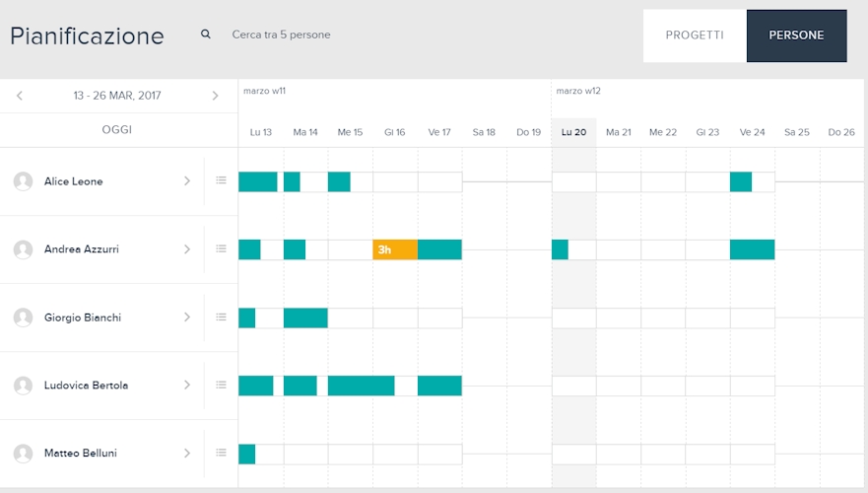Select the Lu 20 day column header
Image resolution: width=868 pixels, height=493 pixels.
(573, 132)
